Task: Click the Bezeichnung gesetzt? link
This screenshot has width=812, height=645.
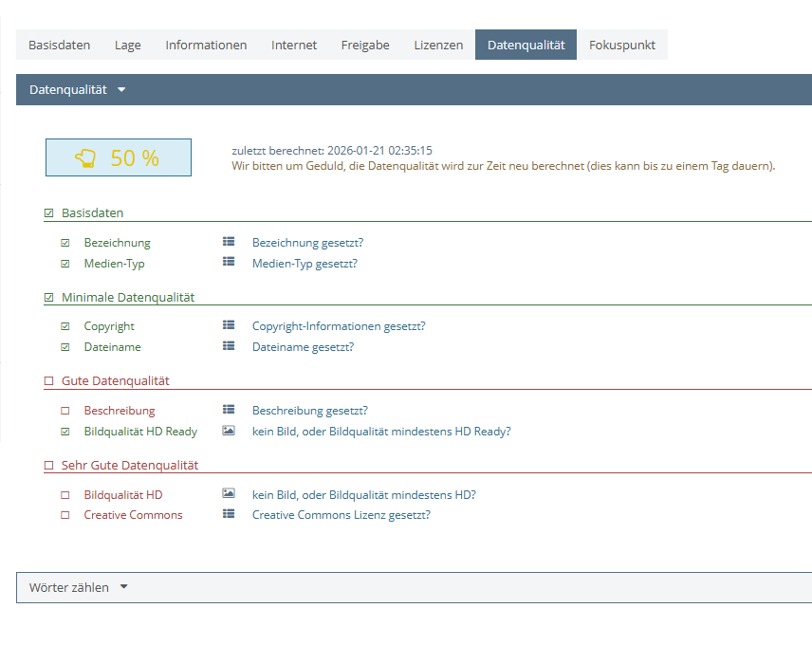Action: coord(308,243)
